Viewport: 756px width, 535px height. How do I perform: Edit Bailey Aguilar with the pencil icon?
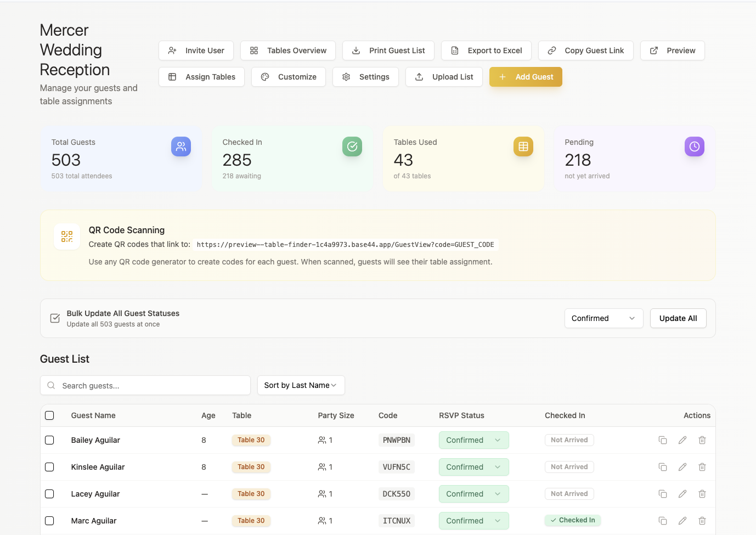[682, 440]
